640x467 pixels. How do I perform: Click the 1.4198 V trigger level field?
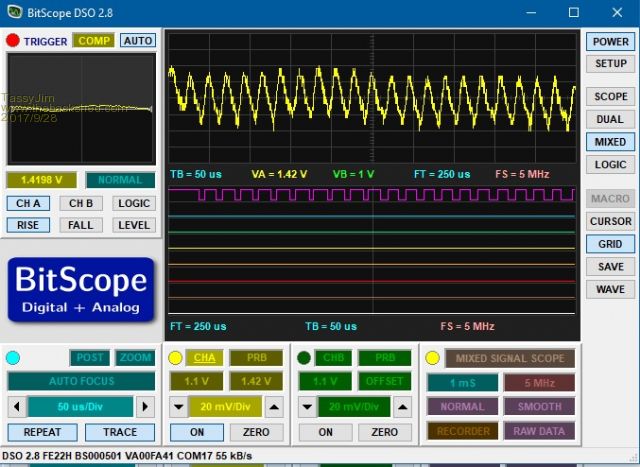pos(42,180)
